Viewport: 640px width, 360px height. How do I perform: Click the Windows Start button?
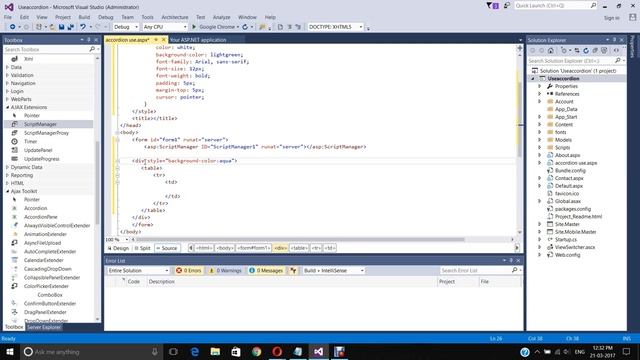coord(9,351)
